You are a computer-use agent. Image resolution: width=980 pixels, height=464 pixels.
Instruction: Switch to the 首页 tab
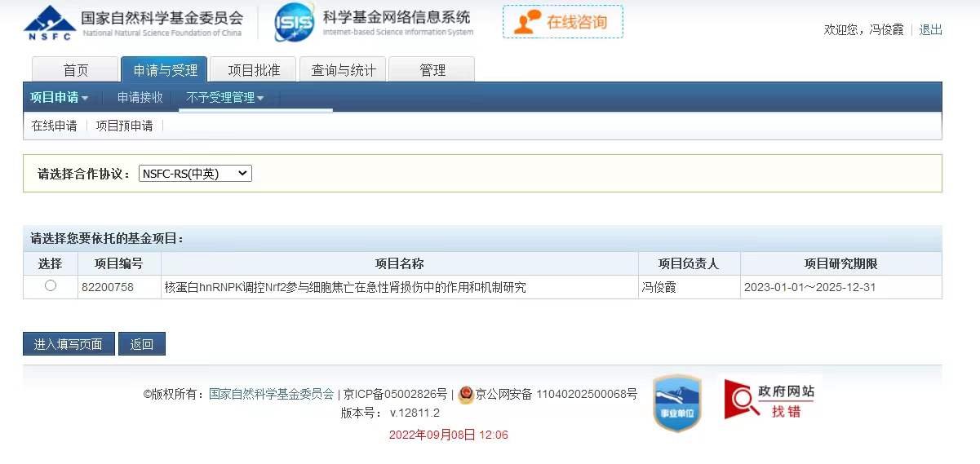pyautogui.click(x=76, y=70)
